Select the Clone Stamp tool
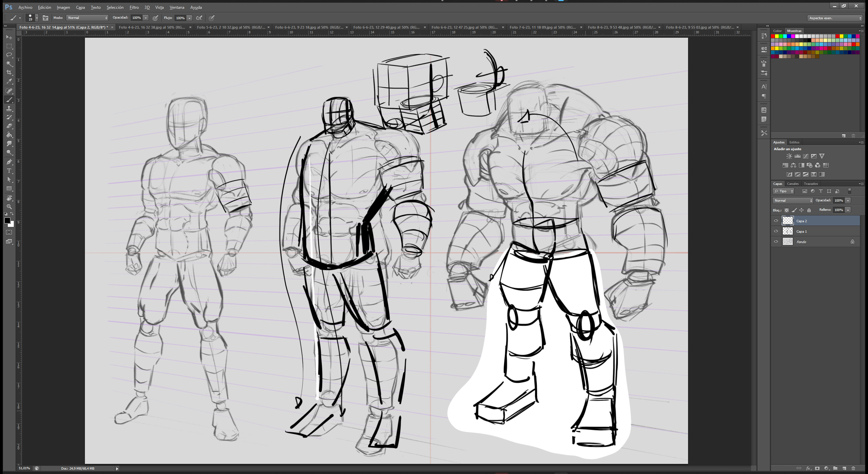The height and width of the screenshot is (474, 868). 9,108
